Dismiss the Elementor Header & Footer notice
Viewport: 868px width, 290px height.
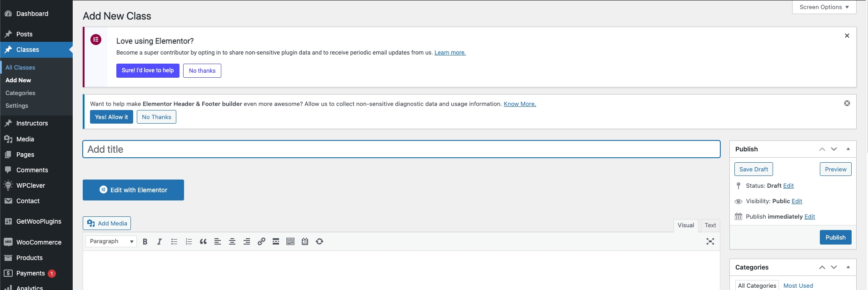[x=847, y=104]
